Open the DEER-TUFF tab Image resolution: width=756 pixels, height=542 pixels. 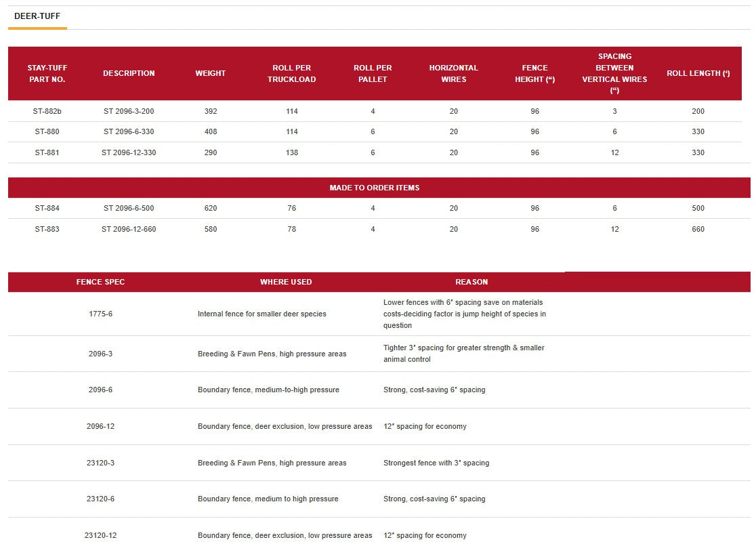click(x=37, y=16)
